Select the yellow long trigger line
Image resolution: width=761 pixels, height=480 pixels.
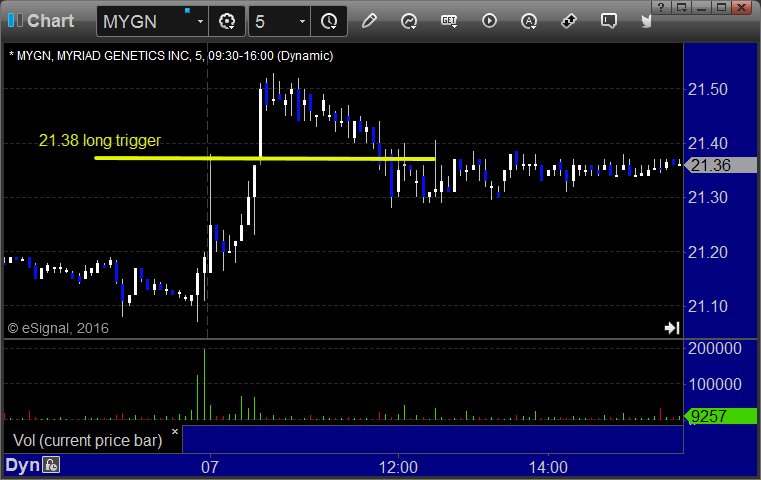click(265, 158)
